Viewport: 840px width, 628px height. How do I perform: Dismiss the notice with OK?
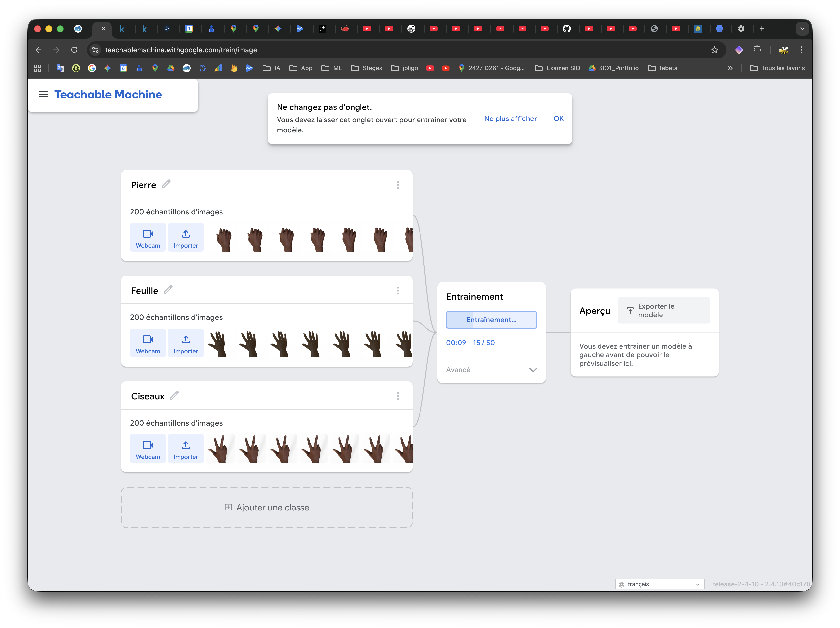coord(558,119)
